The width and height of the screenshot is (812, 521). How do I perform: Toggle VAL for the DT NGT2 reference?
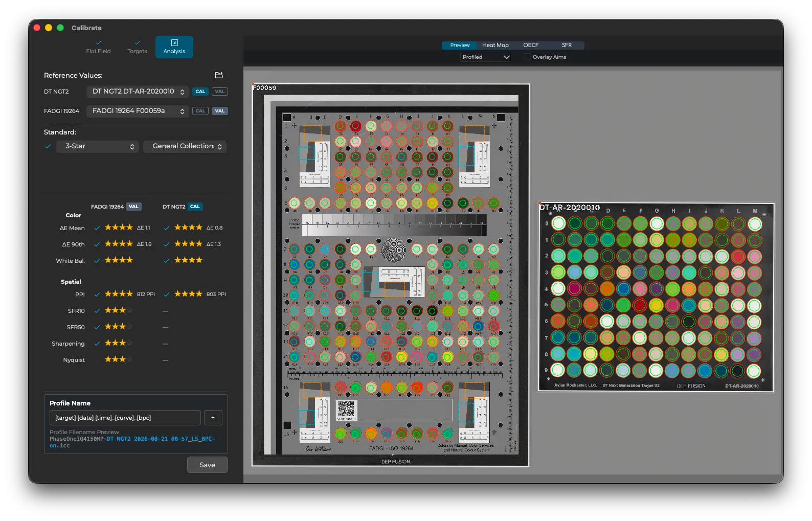click(x=220, y=92)
